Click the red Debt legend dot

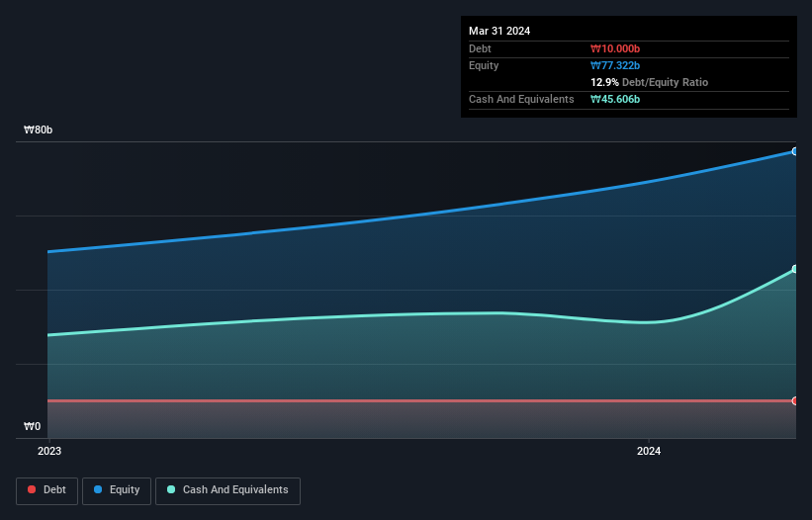[32, 489]
